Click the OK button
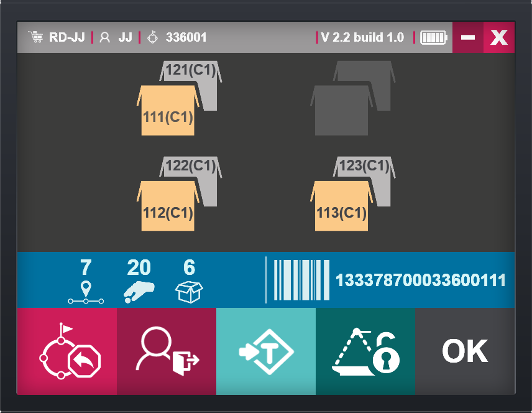 coord(465,351)
